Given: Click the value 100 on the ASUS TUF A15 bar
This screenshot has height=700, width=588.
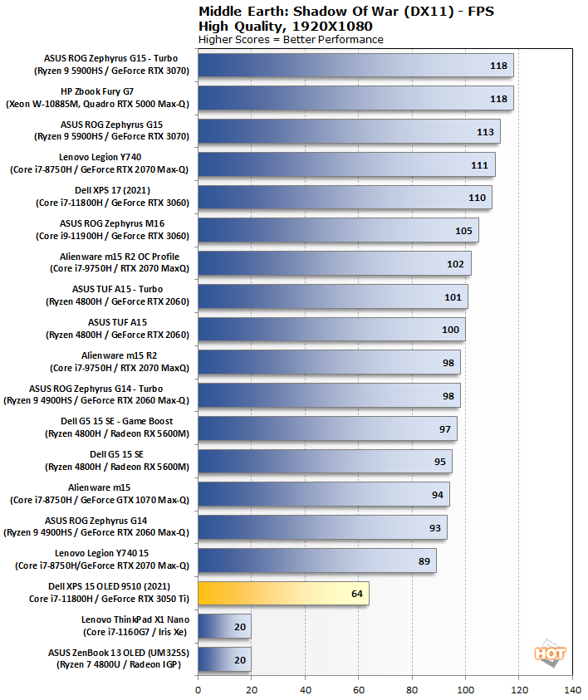Looking at the screenshot, I should tap(450, 330).
